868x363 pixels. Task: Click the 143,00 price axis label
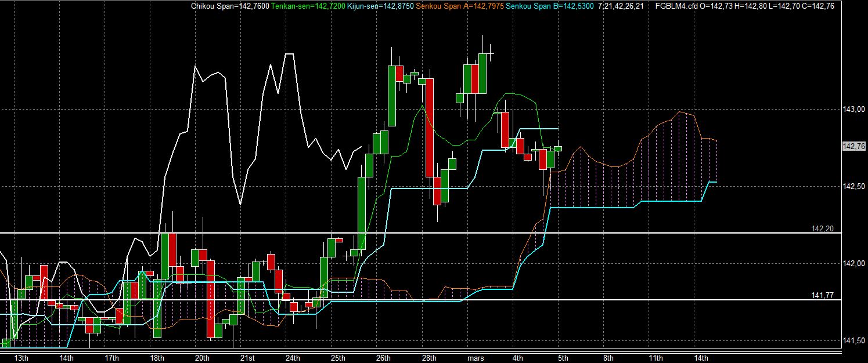(853, 109)
